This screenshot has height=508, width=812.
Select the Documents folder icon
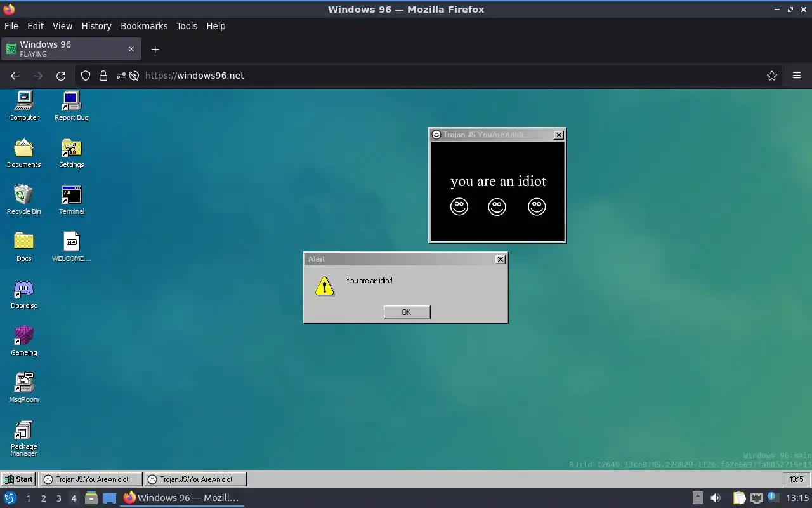24,153
